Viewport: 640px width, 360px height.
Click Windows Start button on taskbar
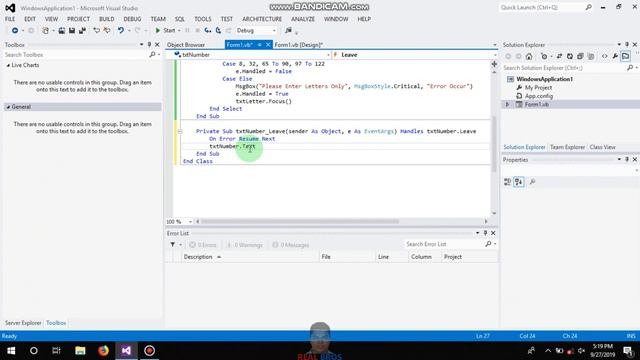(x=11, y=351)
